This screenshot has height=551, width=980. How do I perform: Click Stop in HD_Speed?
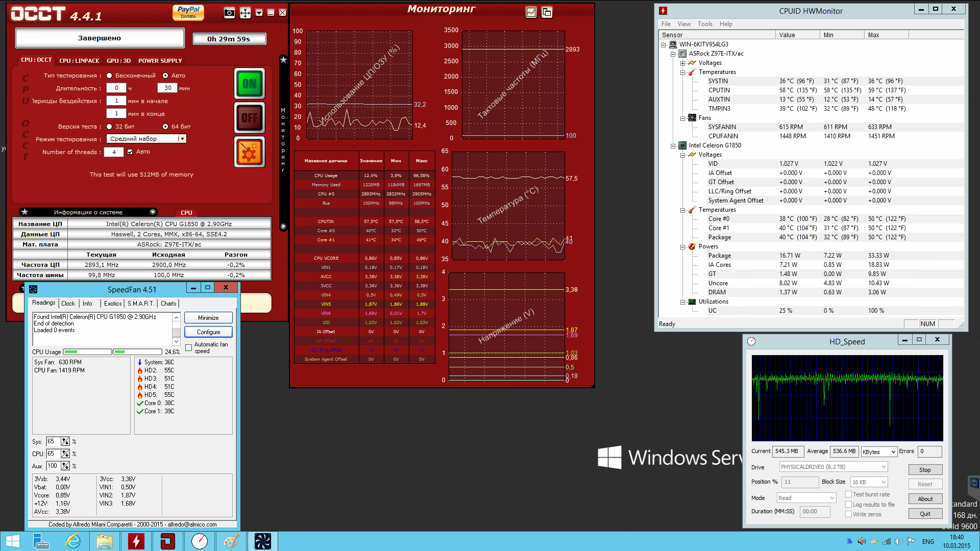click(925, 470)
